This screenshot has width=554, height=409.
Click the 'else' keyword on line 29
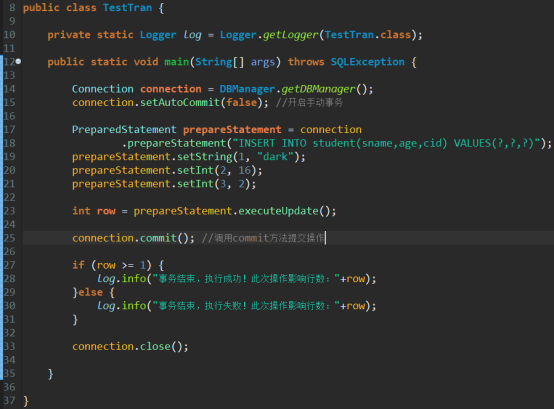click(x=90, y=292)
